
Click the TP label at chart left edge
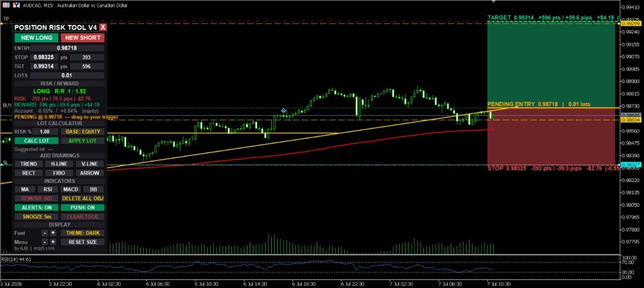[6, 19]
